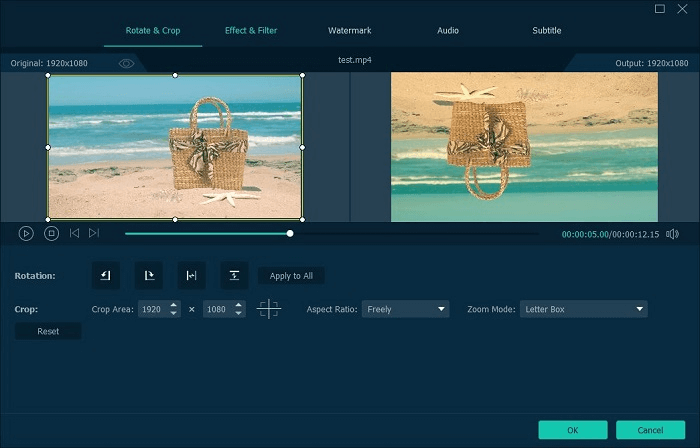The image size is (700, 448).
Task: Click the current time 00:00:05.00
Action: click(585, 234)
